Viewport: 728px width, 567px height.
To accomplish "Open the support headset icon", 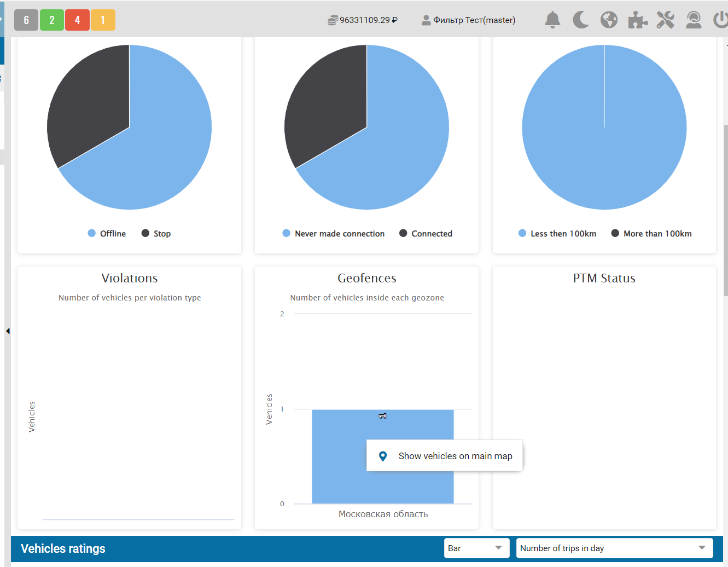I will tap(694, 20).
